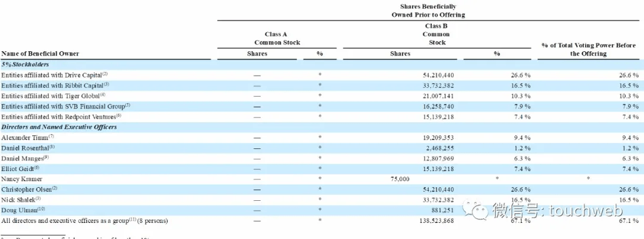Viewport: 644px width, 239px height.
Task: Select Daniel Rosenthal's shares figure 2,468,255
Action: coord(439,148)
